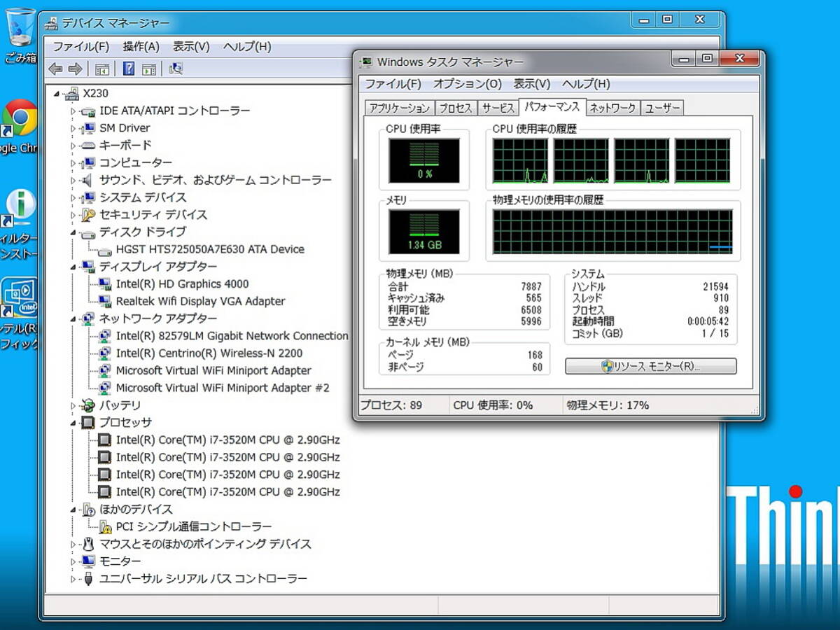Image resolution: width=840 pixels, height=630 pixels.
Task: Open the Google Chrome desktop shortcut
Action: tap(20, 126)
